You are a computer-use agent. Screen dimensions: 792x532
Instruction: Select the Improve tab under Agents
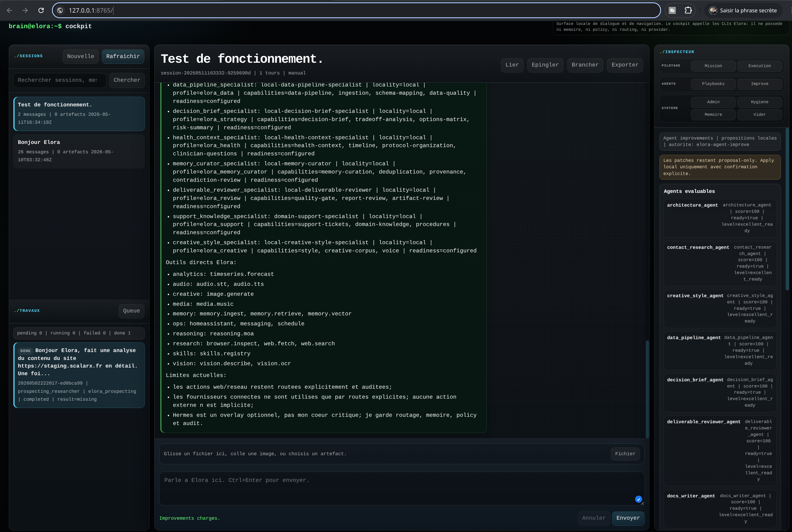point(759,84)
